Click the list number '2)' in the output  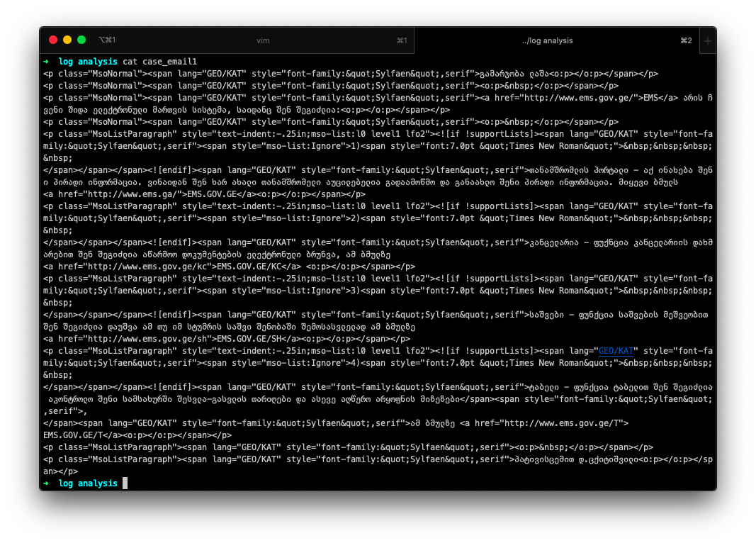point(356,218)
